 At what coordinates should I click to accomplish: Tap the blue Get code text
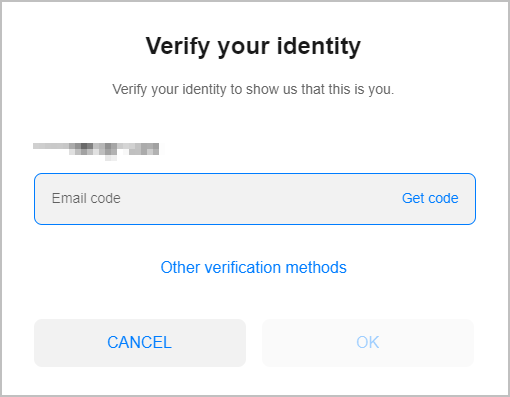point(430,198)
